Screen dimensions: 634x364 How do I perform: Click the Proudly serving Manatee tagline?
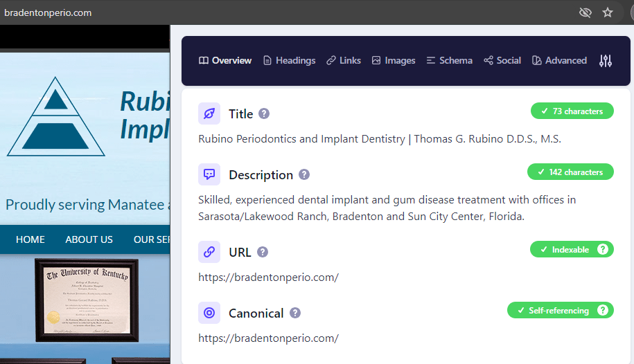pos(88,205)
